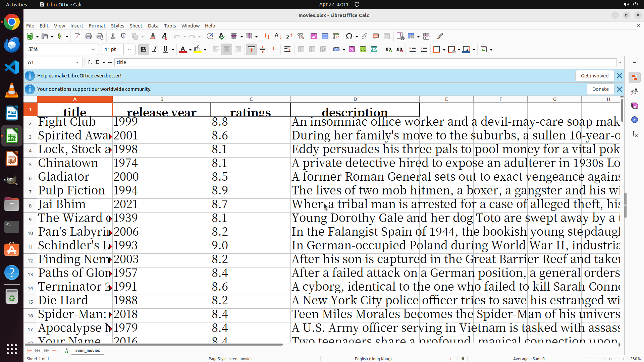Open the sidebar Navigator panel icon

(634, 120)
